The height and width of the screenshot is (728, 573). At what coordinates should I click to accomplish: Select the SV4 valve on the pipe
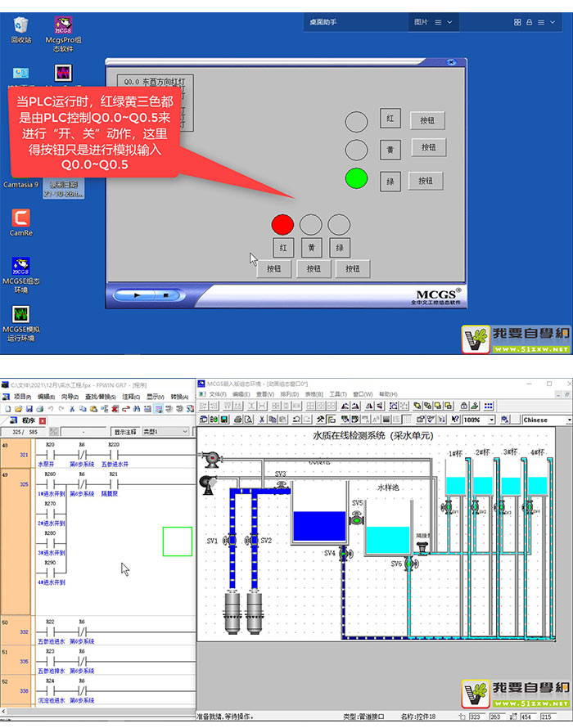tap(345, 554)
